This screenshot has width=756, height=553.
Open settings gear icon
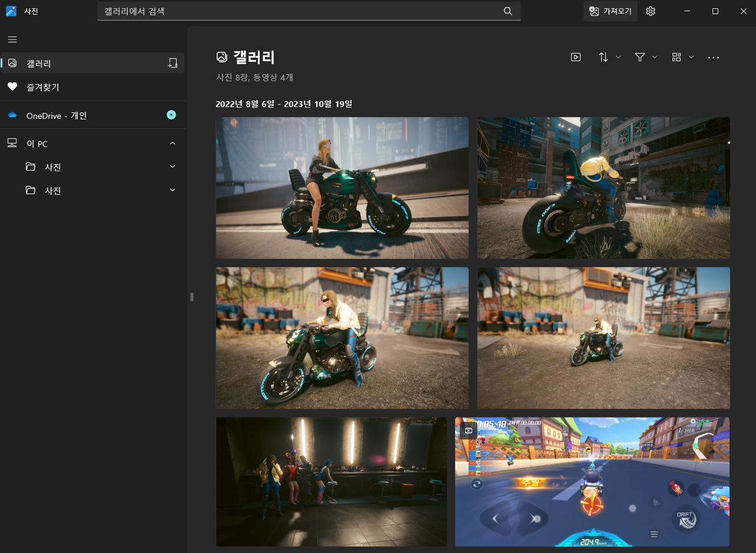click(x=651, y=11)
